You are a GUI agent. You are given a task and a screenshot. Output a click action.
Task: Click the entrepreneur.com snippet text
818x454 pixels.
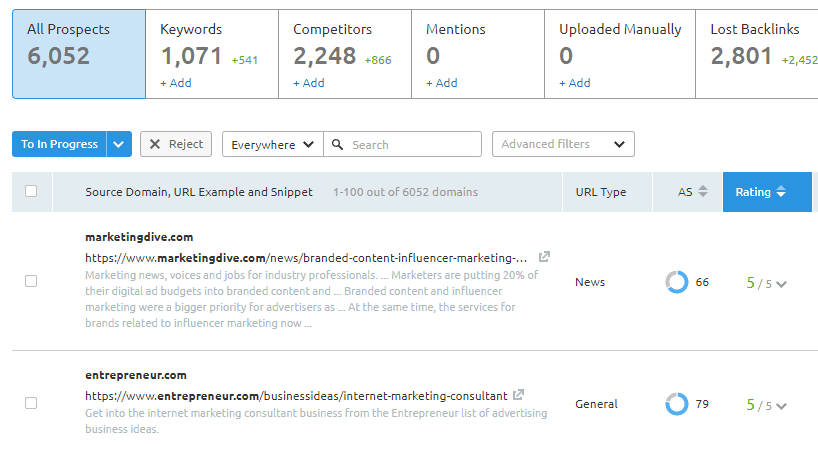316,421
